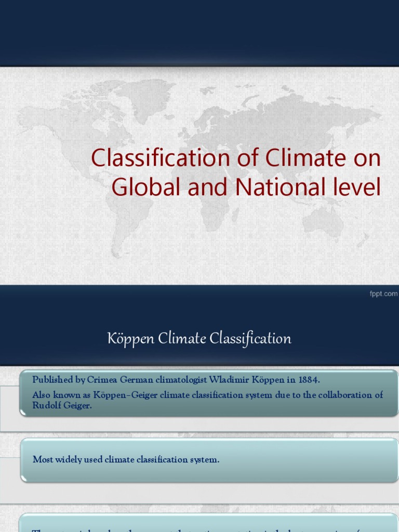Viewport: 399px width, 532px height.
Task: Select the 'Köppen Climate Classification' heading
Action: (199, 339)
